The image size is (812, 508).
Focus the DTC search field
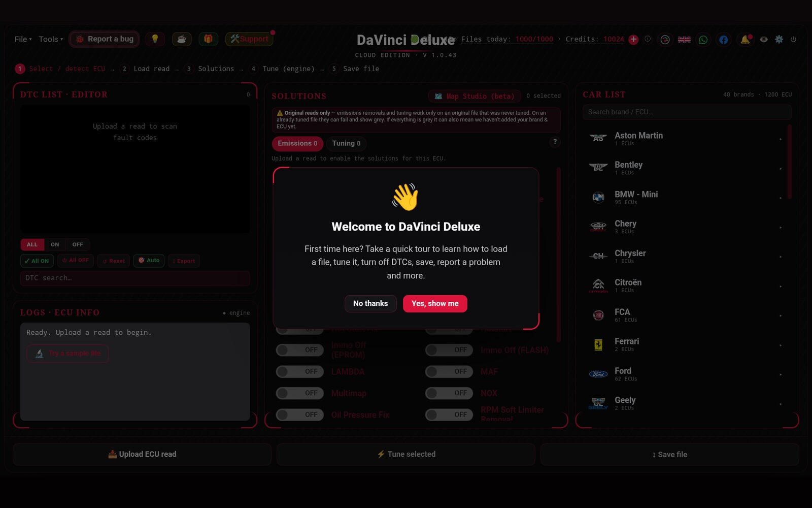135,278
